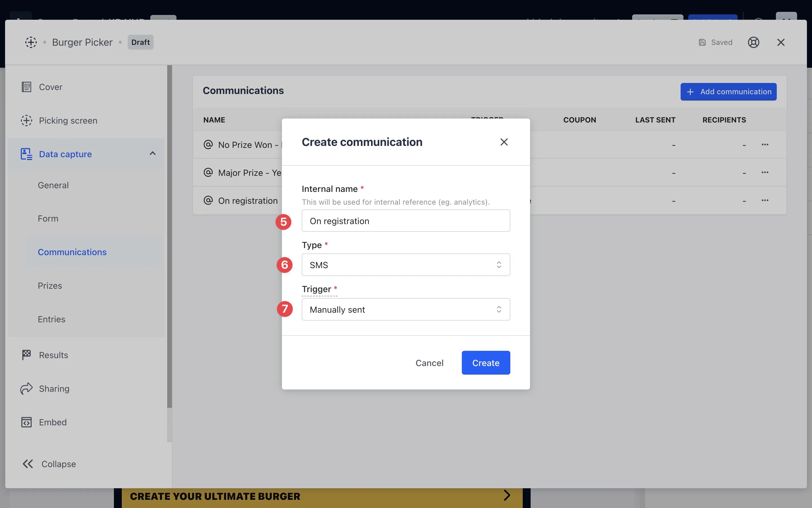Click the COUPON column header
Viewport: 812px width, 508px height.
(579, 120)
